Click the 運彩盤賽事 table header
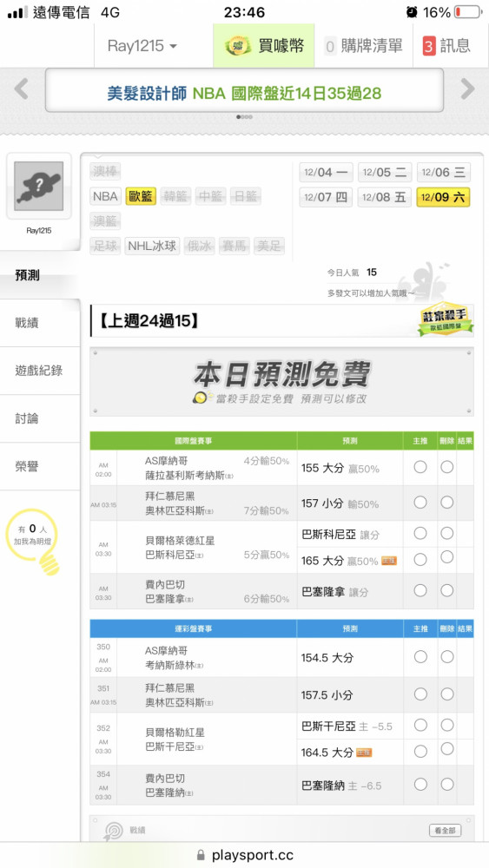The width and height of the screenshot is (489, 868). point(194,628)
